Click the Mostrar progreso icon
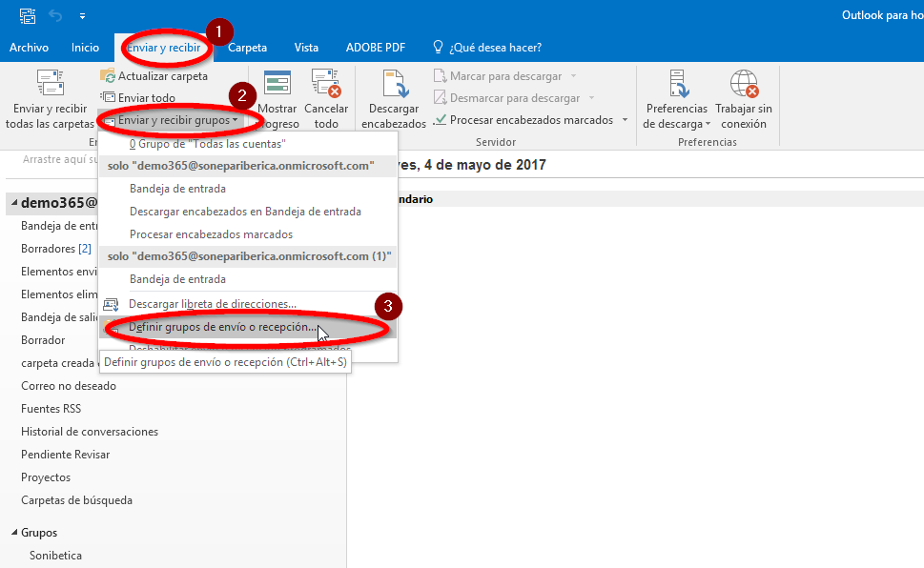Viewport: 924px width, 568px height. coord(277,83)
